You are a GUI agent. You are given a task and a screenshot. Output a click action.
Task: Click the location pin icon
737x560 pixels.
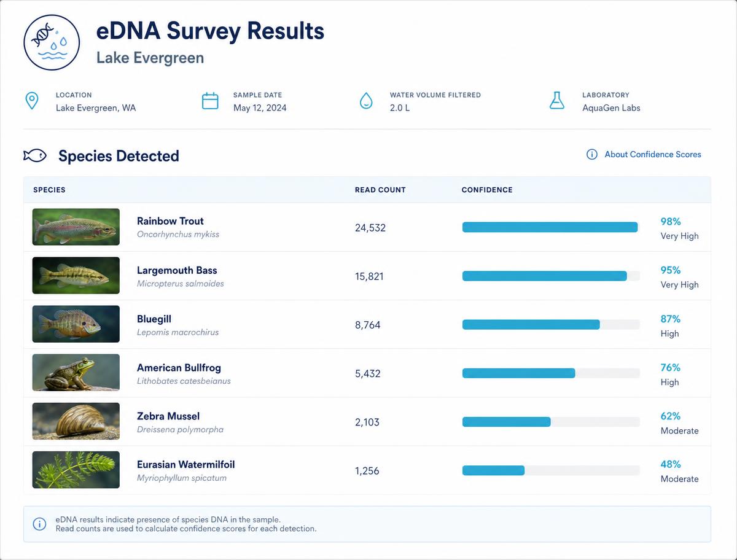coord(31,101)
